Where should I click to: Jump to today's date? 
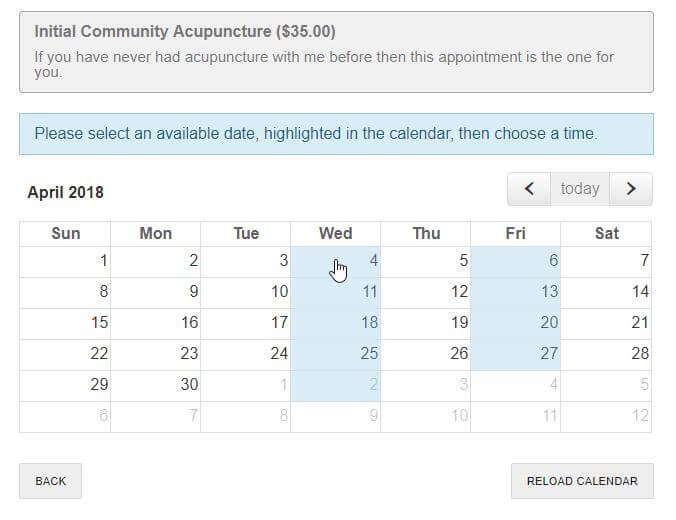click(x=580, y=189)
